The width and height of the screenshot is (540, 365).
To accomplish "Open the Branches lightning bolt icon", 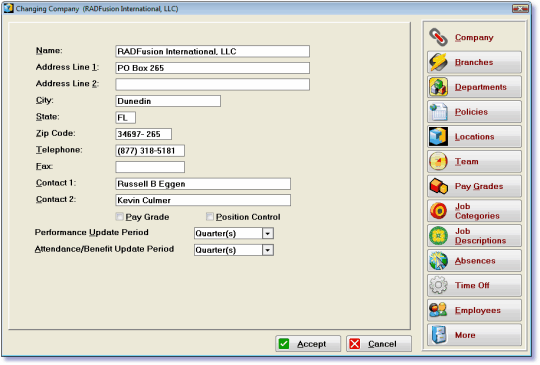I will pos(438,62).
